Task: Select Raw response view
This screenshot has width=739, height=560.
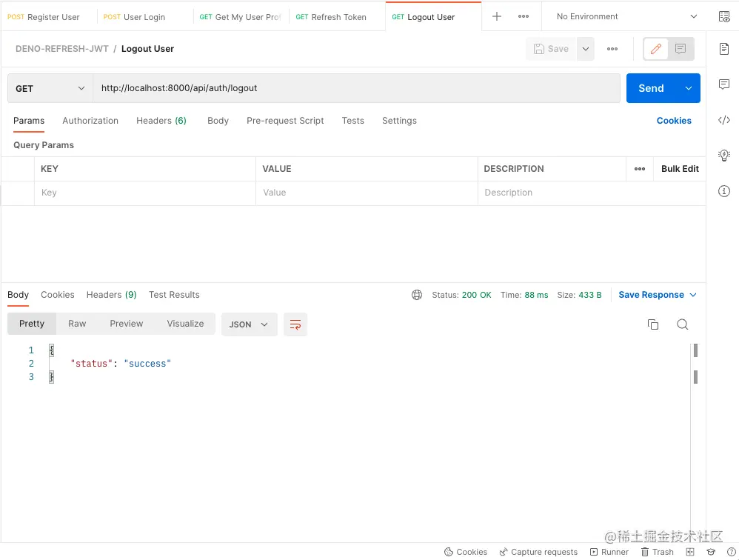Action: tap(77, 324)
